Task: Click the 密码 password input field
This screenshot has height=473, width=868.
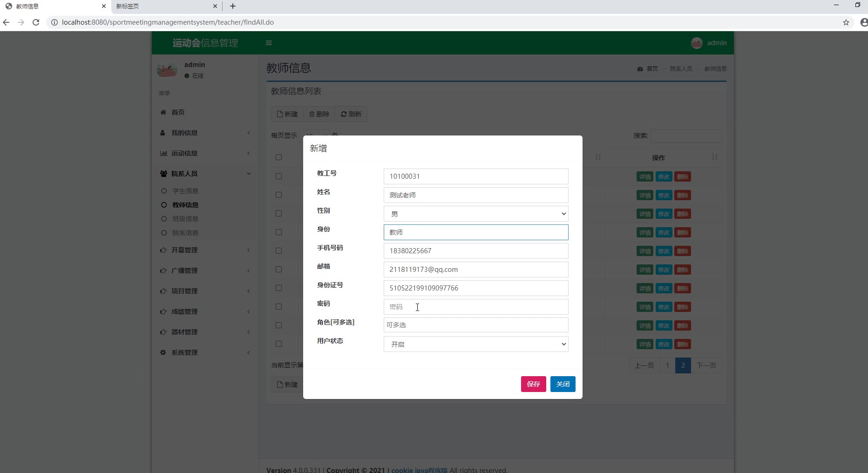Action: tap(476, 307)
